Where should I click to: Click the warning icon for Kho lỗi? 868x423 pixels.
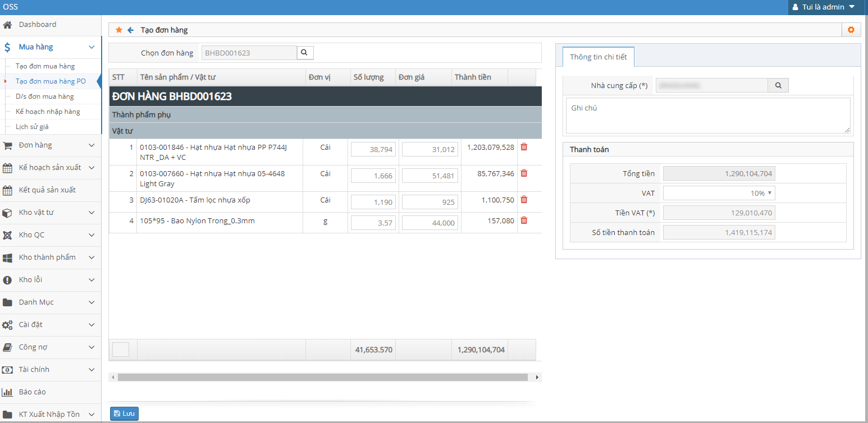pyautogui.click(x=7, y=280)
